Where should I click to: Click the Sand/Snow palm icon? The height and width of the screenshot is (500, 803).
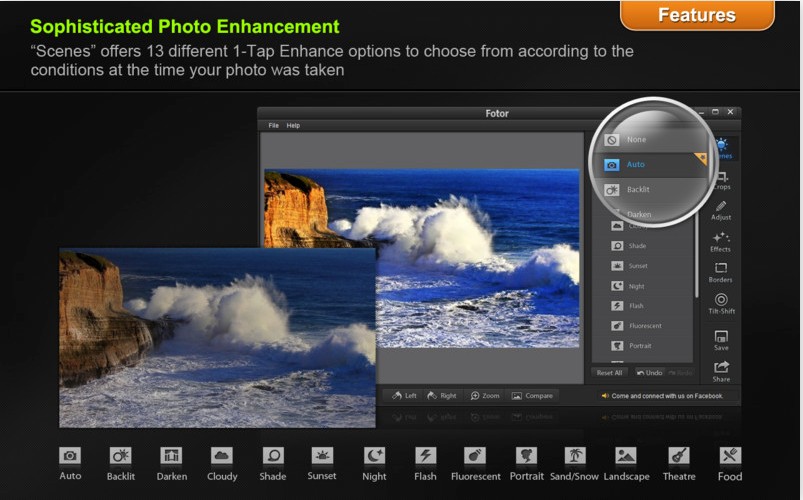pyautogui.click(x=575, y=456)
